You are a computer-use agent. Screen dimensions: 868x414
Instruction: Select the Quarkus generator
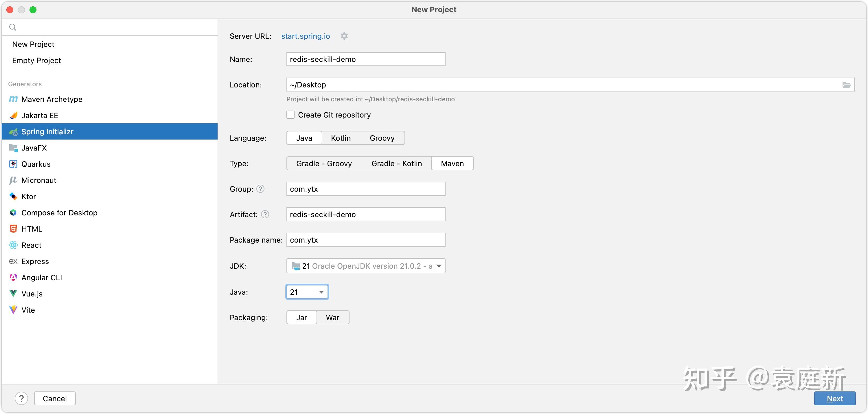(x=36, y=164)
